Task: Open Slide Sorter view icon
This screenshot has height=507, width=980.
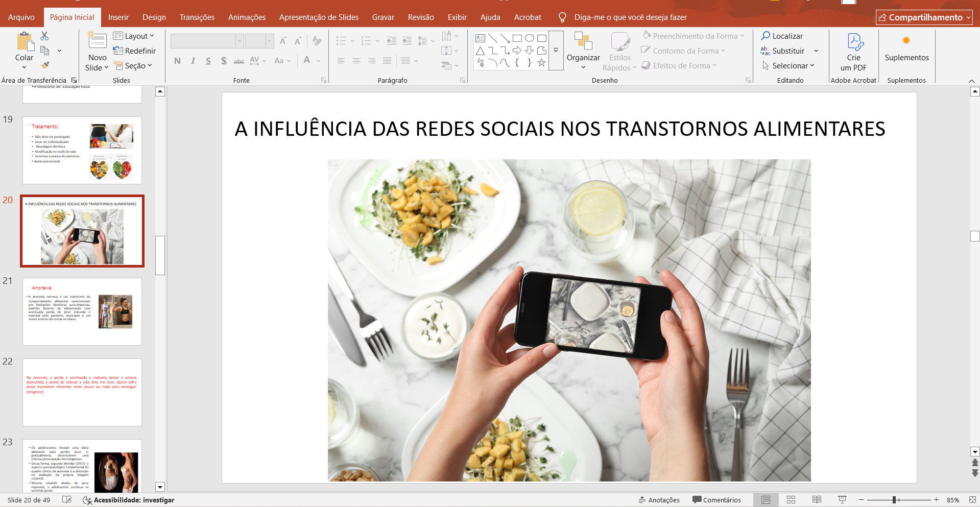Action: [x=791, y=500]
